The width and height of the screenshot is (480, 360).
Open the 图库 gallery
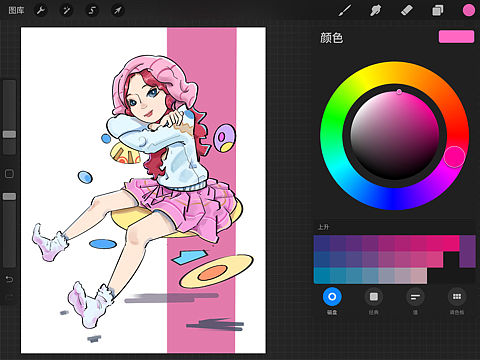point(16,11)
